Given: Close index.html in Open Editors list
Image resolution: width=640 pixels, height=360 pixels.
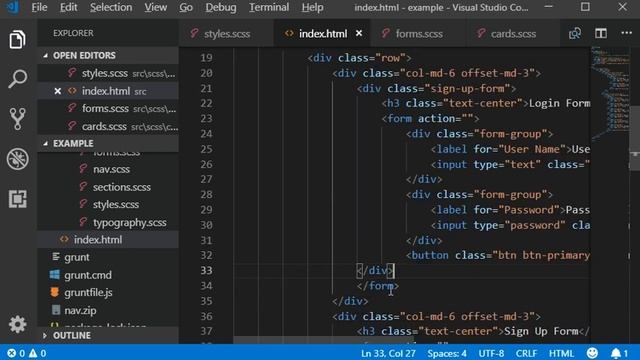Looking at the screenshot, I should [x=58, y=91].
